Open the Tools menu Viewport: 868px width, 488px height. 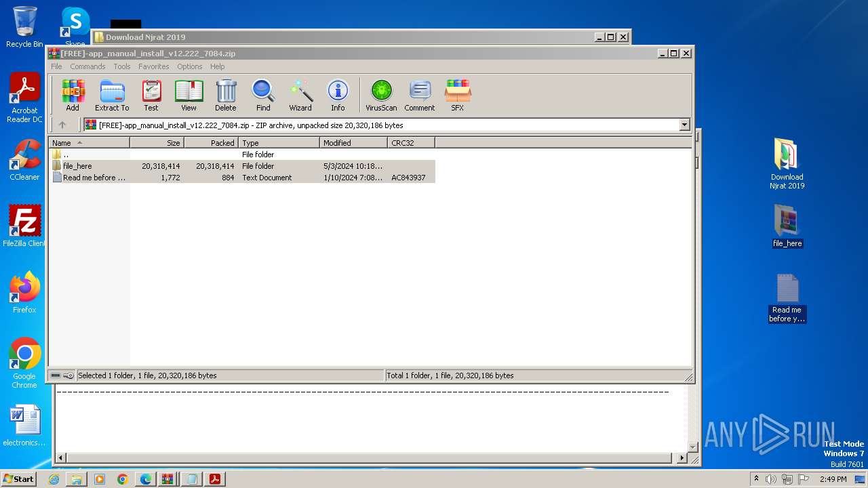click(122, 66)
